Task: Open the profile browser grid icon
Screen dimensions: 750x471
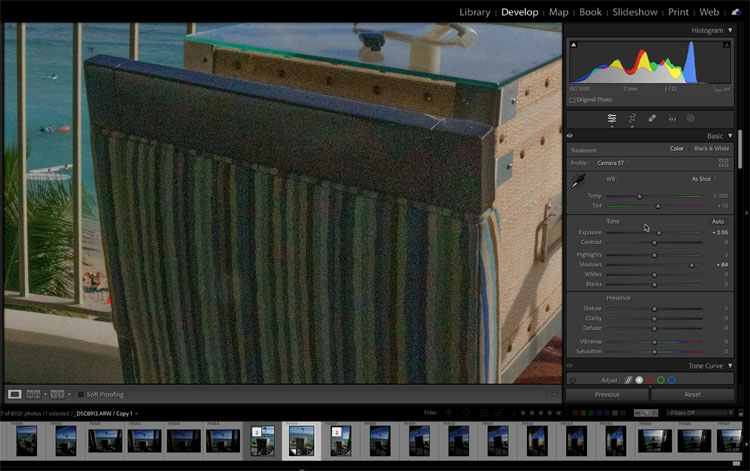Action: click(x=723, y=162)
